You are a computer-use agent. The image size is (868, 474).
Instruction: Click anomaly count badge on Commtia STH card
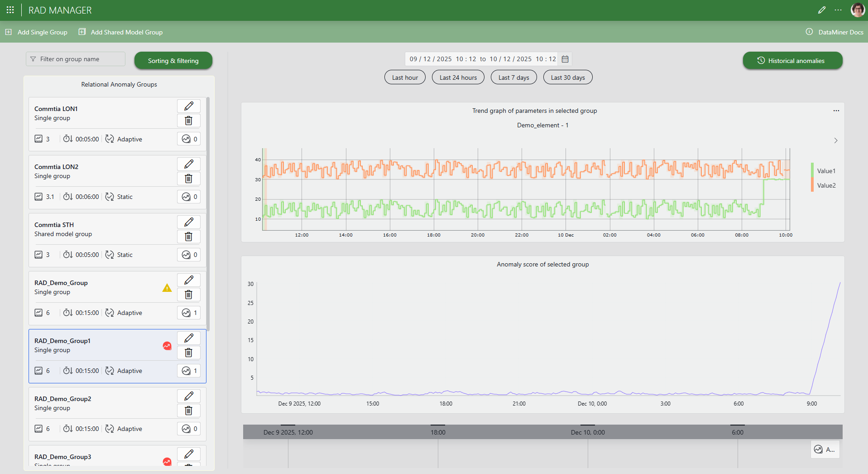(x=189, y=254)
